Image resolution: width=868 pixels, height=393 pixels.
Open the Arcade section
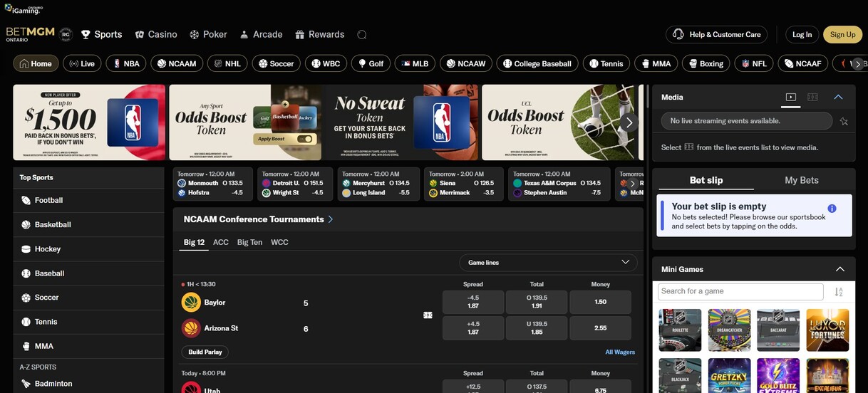(261, 34)
